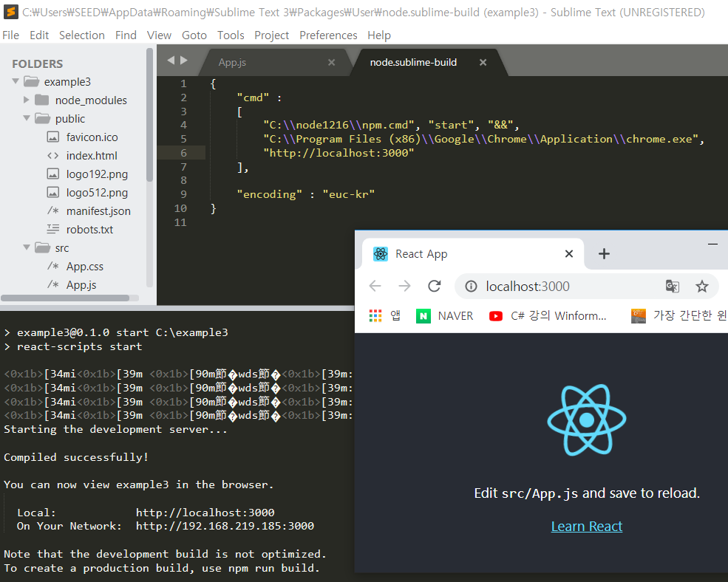This screenshot has width=728, height=582.
Task: Click the "encoding" key in the editor
Action: tap(269, 194)
